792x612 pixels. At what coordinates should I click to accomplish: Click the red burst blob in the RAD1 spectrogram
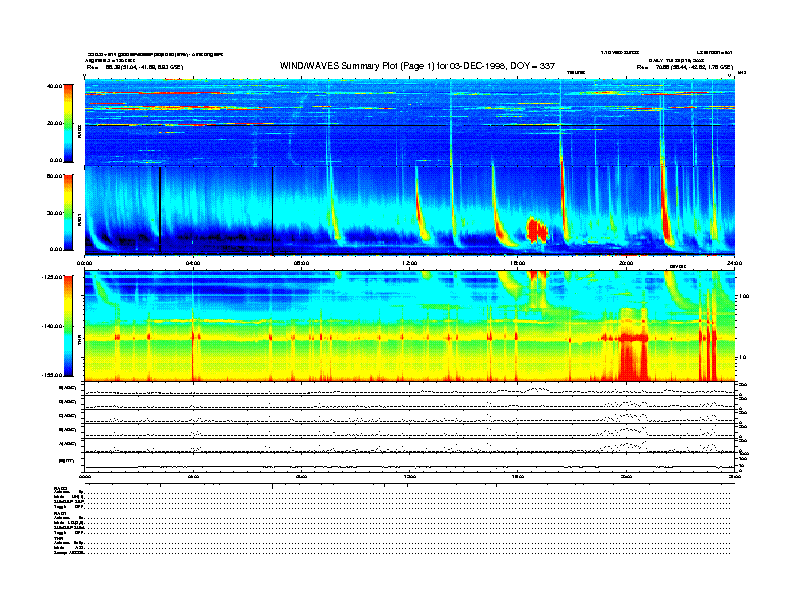[537, 231]
